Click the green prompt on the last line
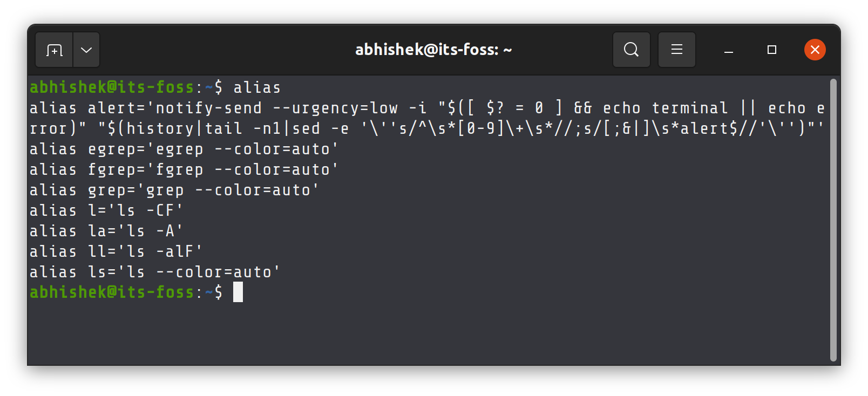868x396 pixels. [x=112, y=292]
